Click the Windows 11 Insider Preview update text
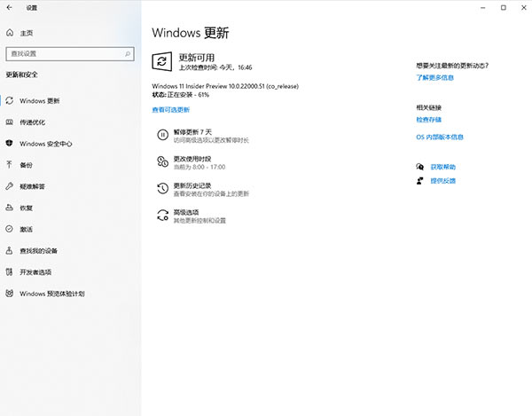532x416 pixels. pyautogui.click(x=225, y=86)
